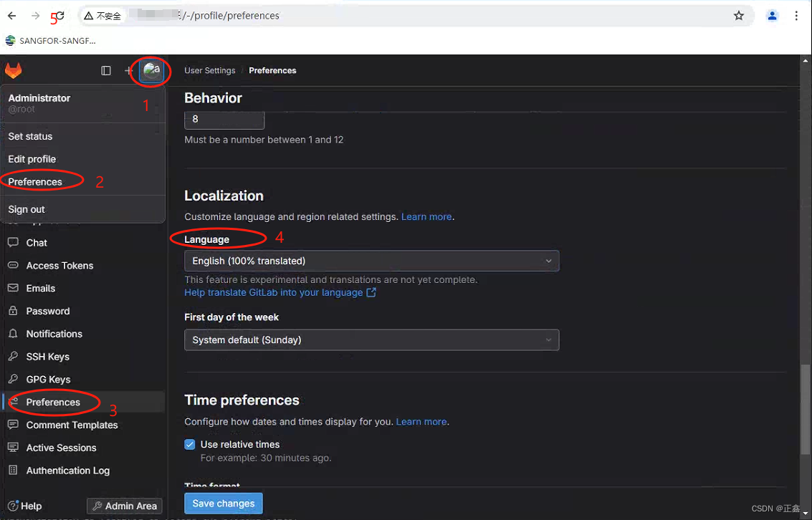This screenshot has height=520, width=812.
Task: Click Learn more under Localization
Action: [426, 216]
